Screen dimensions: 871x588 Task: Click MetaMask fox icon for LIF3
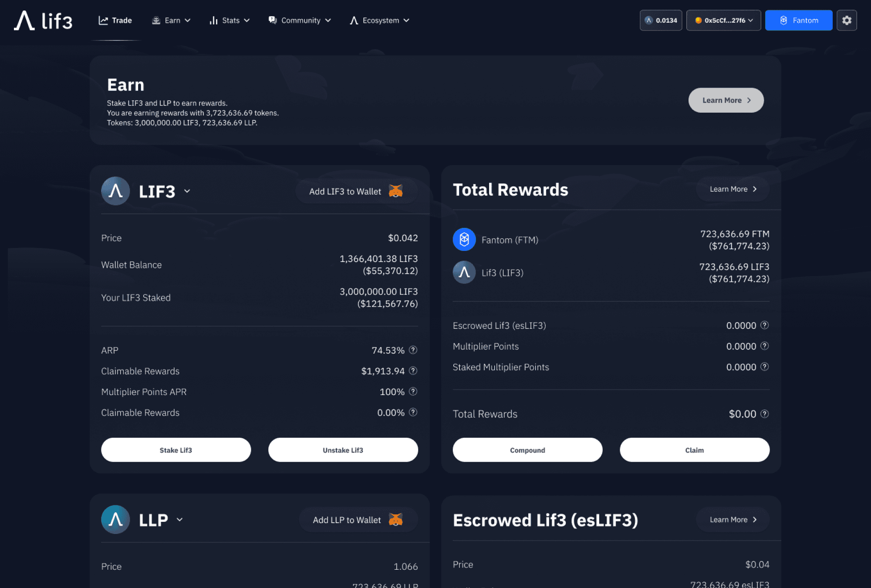(x=395, y=191)
